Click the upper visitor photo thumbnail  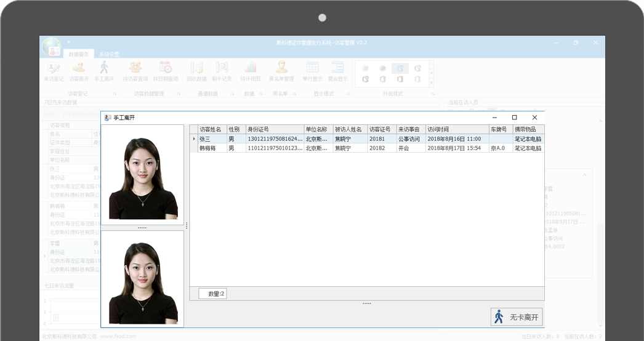pyautogui.click(x=142, y=175)
